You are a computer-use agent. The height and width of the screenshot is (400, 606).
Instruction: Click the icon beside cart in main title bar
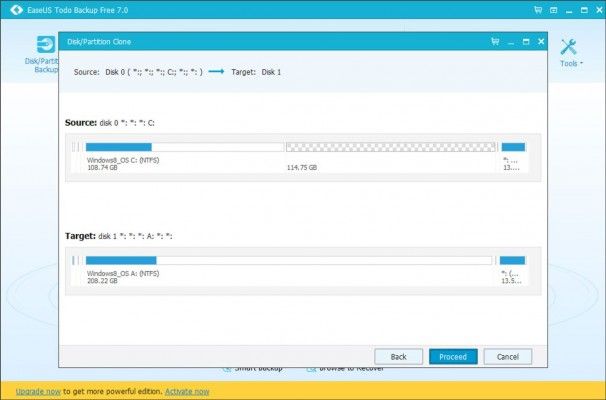click(x=553, y=10)
